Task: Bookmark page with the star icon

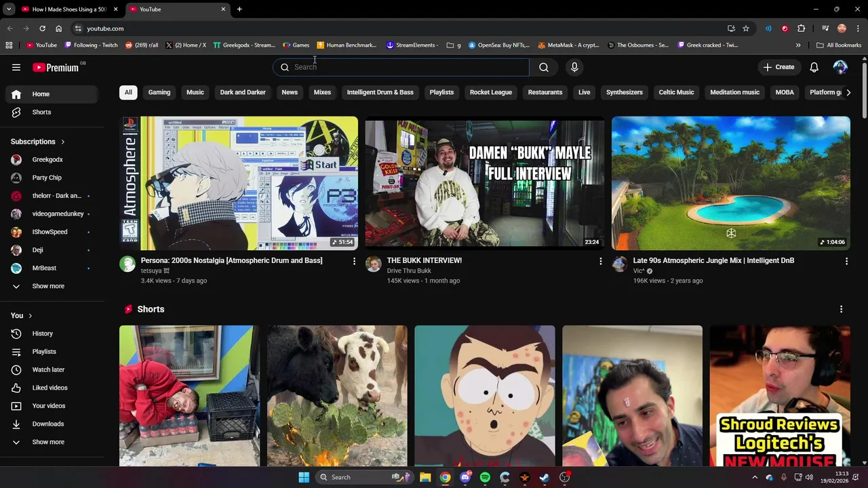Action: tap(746, 28)
